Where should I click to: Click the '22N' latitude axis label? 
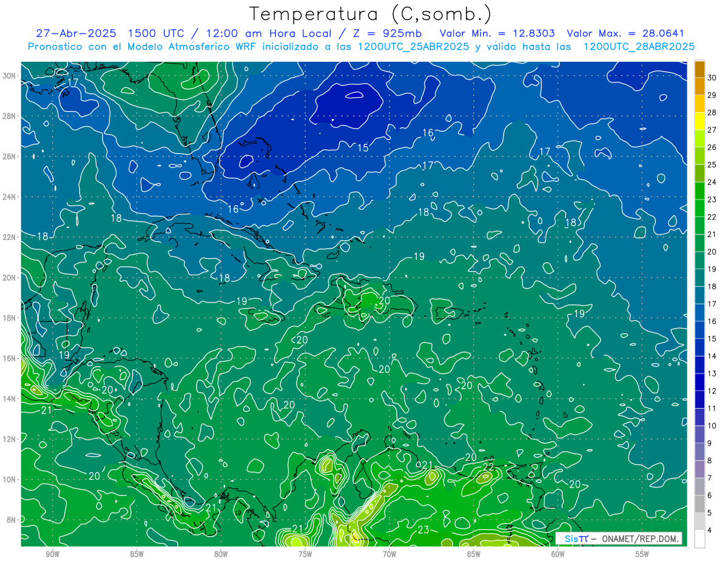pyautogui.click(x=10, y=237)
